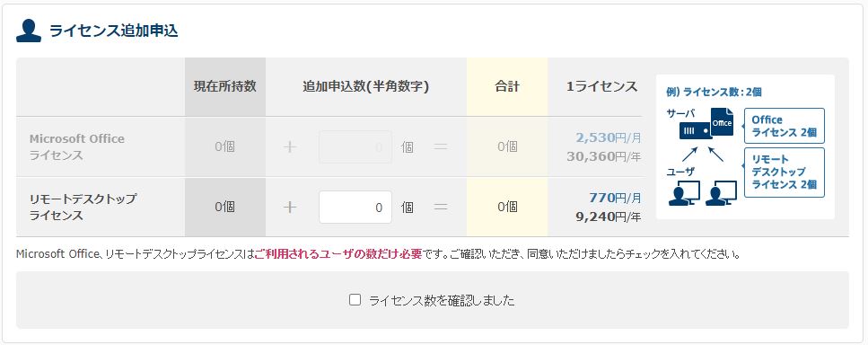
Task: Click the disabled Microsoft Office quantity field
Action: pyautogui.click(x=355, y=146)
